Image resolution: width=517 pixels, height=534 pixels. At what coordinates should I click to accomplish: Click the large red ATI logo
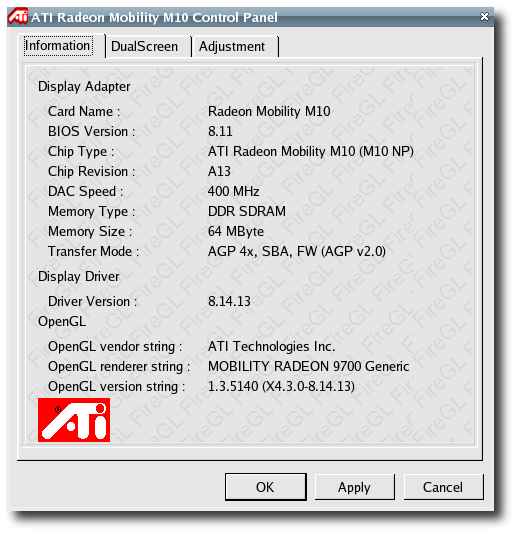(x=74, y=420)
